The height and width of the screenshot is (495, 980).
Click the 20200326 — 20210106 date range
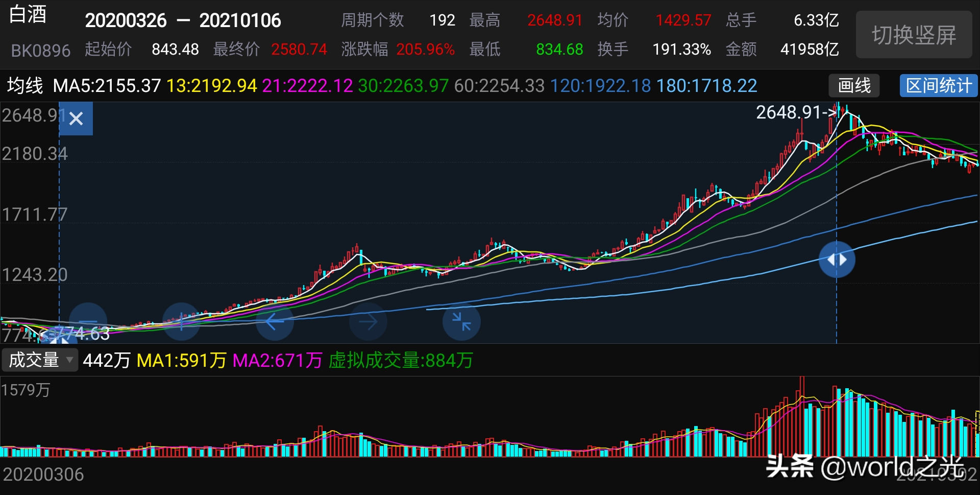[184, 20]
